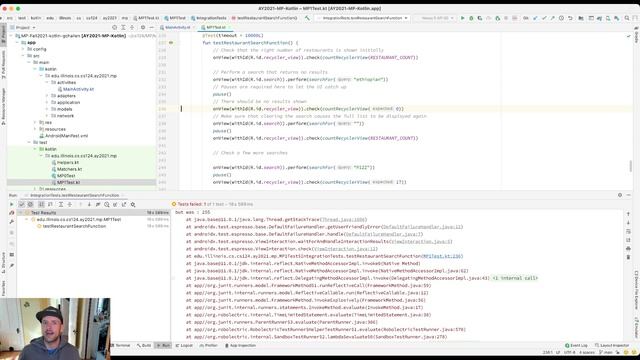
Task: Click the wrench icon in Run panel sidebar
Action: (11, 222)
